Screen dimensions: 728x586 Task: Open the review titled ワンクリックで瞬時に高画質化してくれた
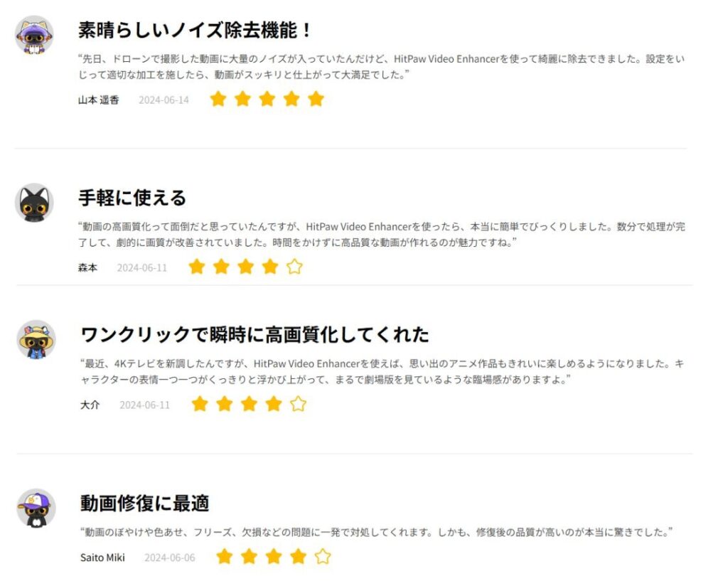[255, 334]
